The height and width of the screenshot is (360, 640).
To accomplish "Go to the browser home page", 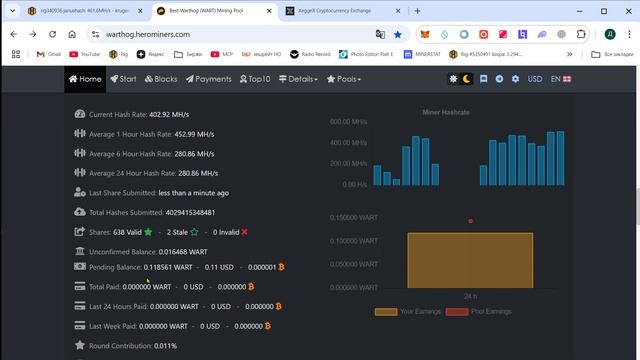I will pyautogui.click(x=72, y=34).
